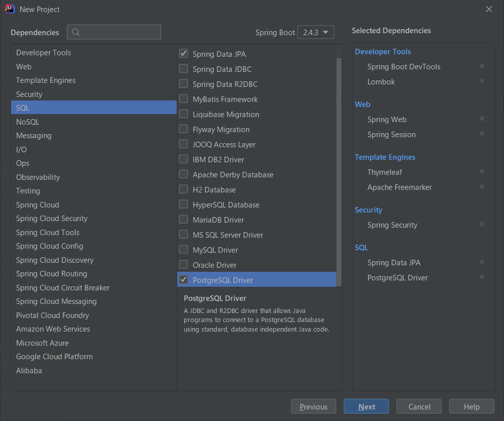Remove Lombok from selected dependencies
This screenshot has width=504, height=421.
tap(481, 81)
